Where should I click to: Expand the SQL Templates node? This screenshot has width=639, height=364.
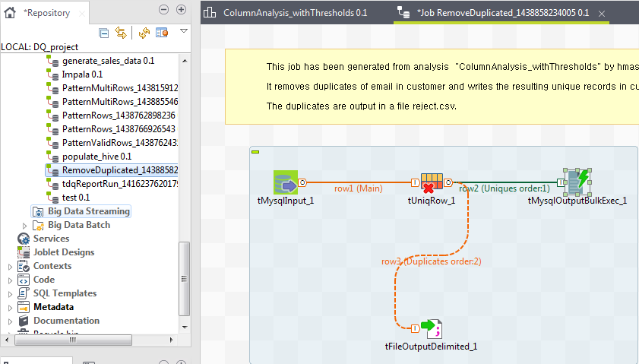10,294
